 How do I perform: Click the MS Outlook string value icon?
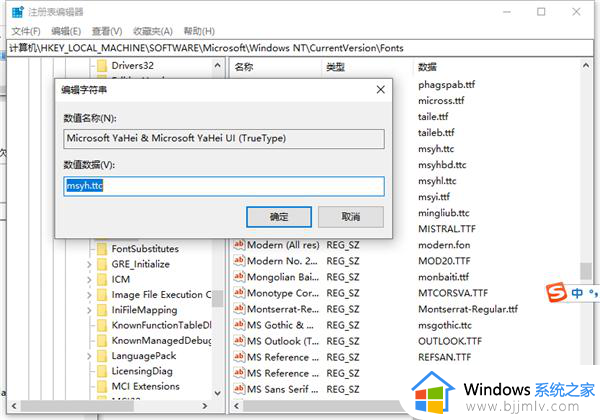(x=239, y=341)
